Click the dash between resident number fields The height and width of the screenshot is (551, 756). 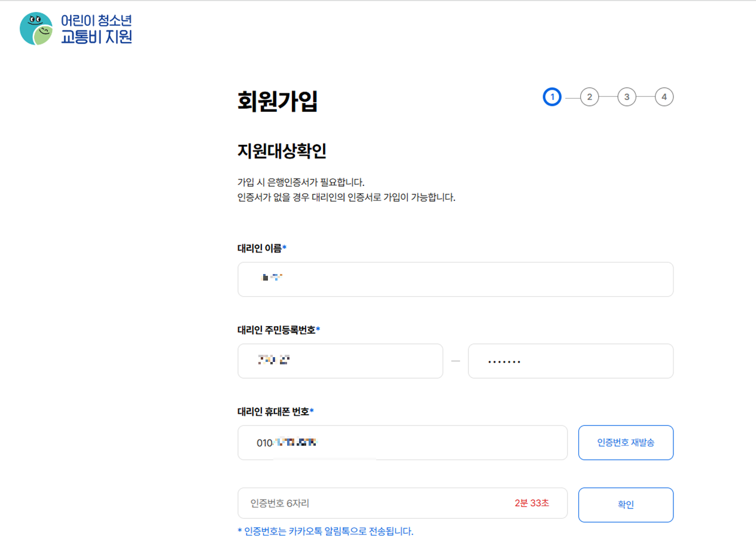point(455,361)
